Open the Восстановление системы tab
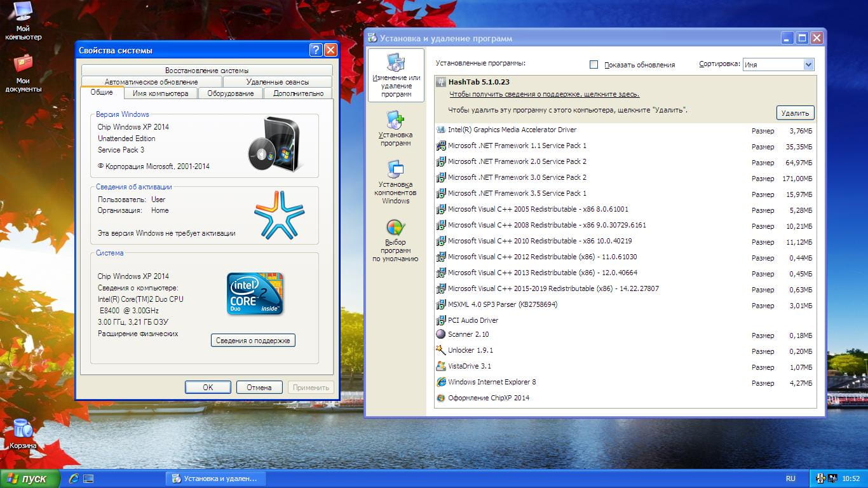This screenshot has height=488, width=868. [x=207, y=71]
